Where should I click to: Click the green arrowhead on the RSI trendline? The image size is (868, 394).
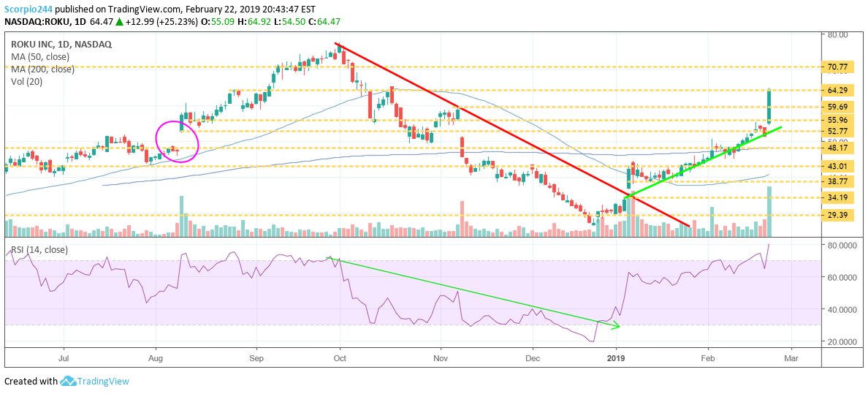coord(616,326)
